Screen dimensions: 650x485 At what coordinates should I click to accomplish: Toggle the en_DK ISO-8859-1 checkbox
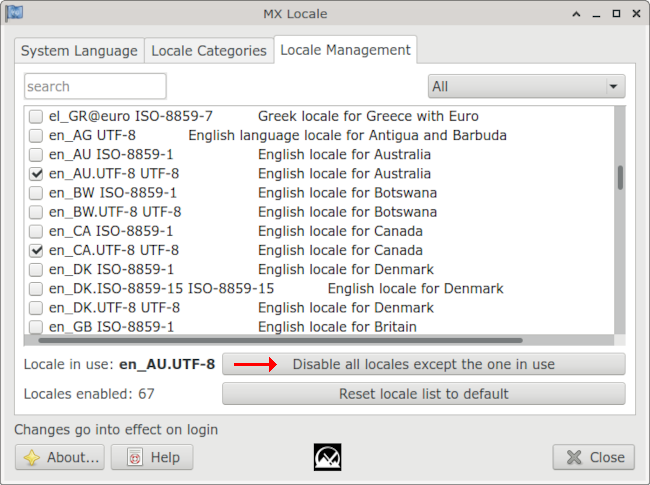point(36,269)
